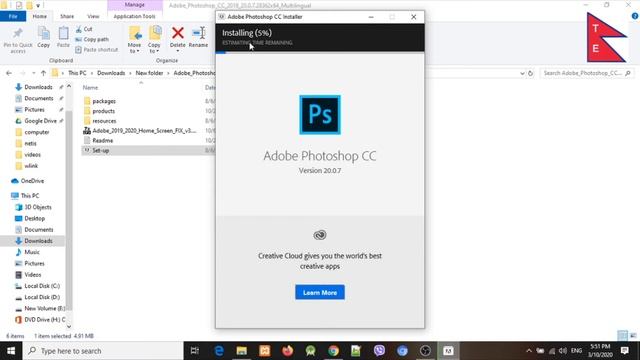Open Task View on taskbar
Image resolution: width=640 pixels, height=360 pixels.
pyautogui.click(x=195, y=351)
